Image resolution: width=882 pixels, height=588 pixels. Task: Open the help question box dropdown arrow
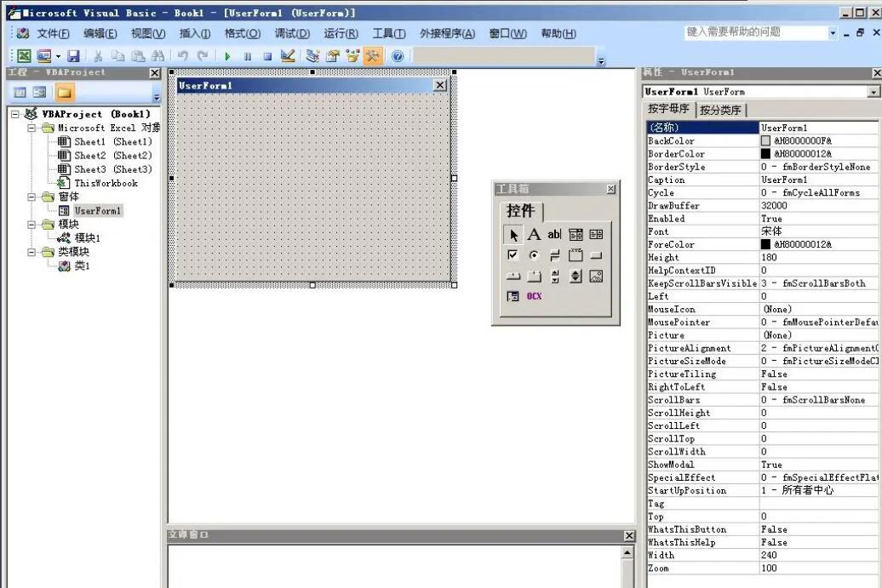[x=833, y=33]
